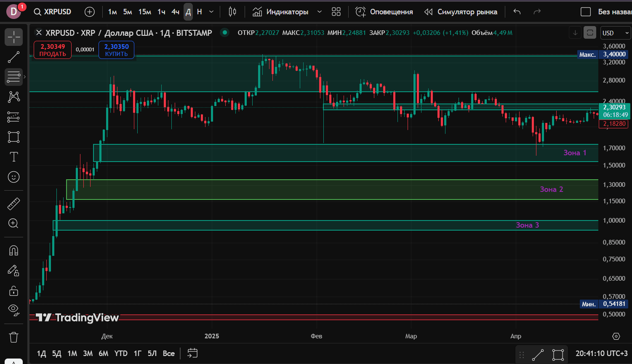The height and width of the screenshot is (364, 632).
Task: Open the layout grid selector
Action: 336,12
